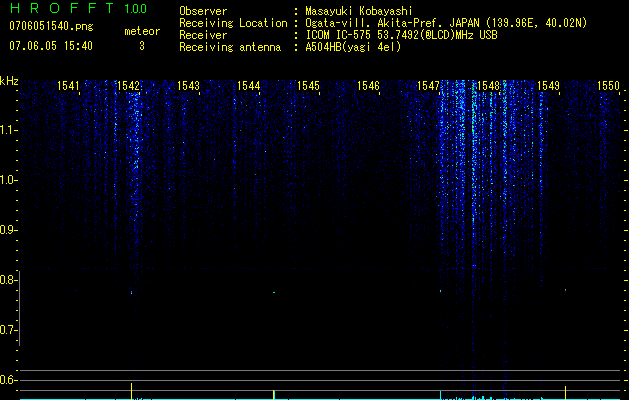Click time axis label 1547

pos(428,86)
